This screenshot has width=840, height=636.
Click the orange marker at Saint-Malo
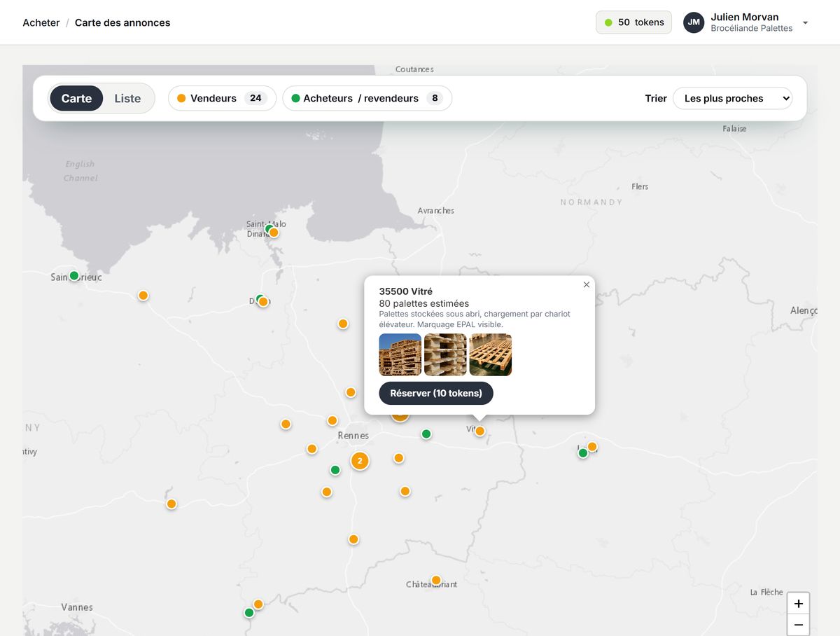[274, 233]
